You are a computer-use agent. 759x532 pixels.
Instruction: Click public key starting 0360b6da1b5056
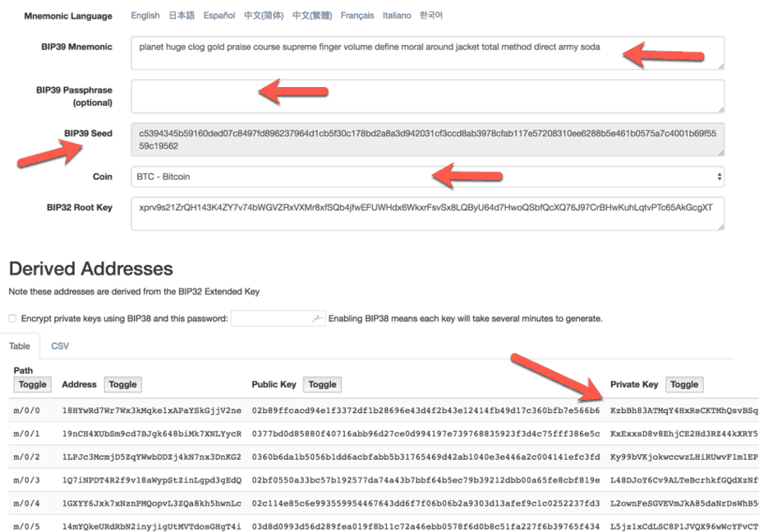[x=426, y=457]
